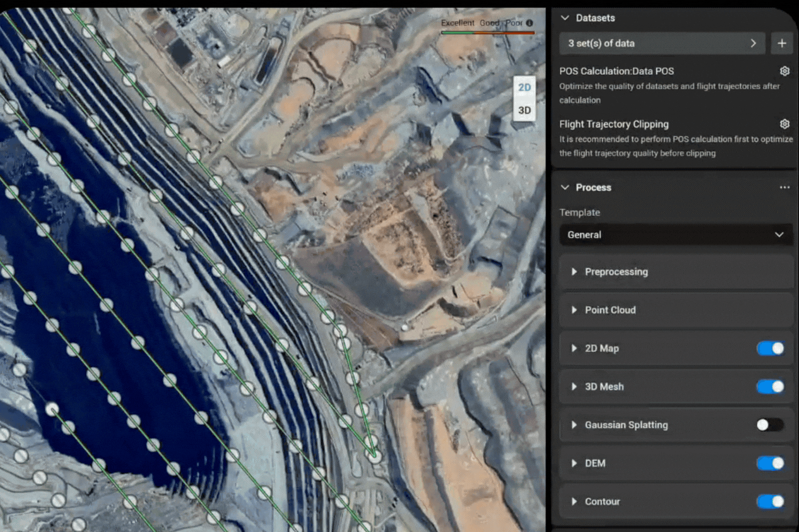
Task: Open Flight Trajectory Clipping settings gear
Action: (784, 124)
